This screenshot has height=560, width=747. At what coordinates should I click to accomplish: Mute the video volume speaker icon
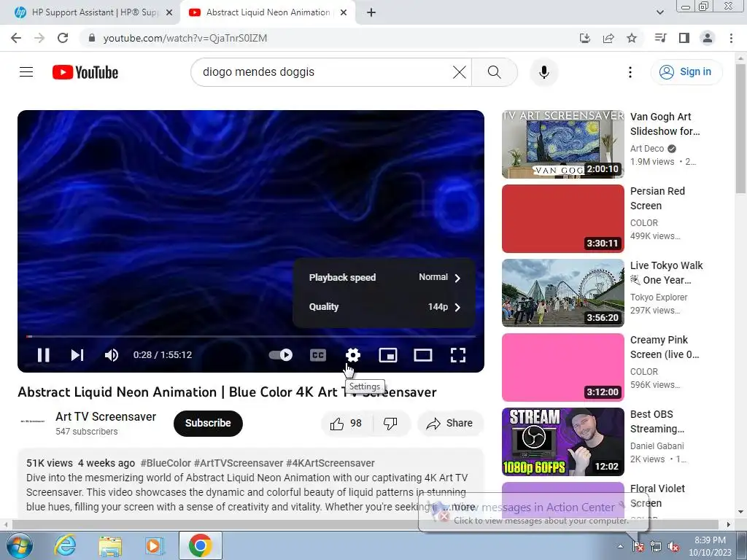[x=112, y=355]
